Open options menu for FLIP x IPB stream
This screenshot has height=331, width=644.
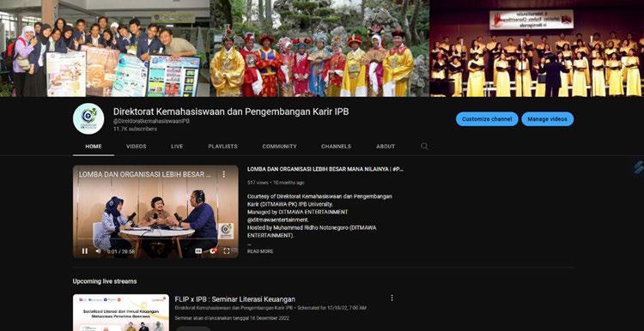[392, 298]
